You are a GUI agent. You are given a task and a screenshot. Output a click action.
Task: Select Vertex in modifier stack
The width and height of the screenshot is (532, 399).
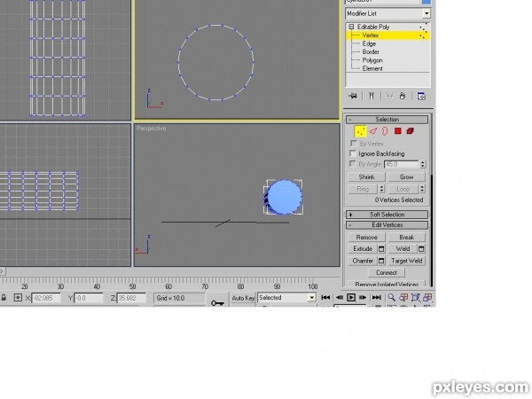pyautogui.click(x=371, y=35)
